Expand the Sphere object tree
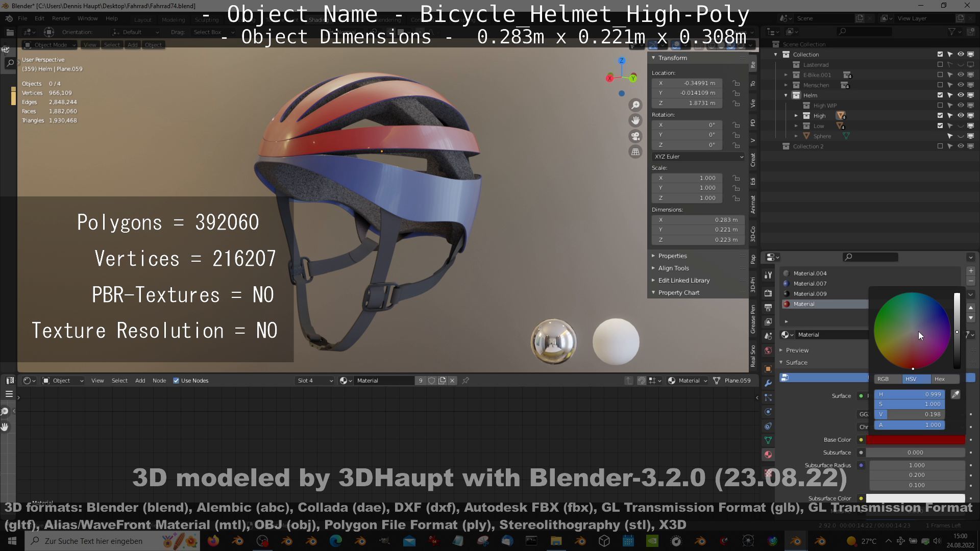Image resolution: width=980 pixels, height=551 pixels. point(796,136)
